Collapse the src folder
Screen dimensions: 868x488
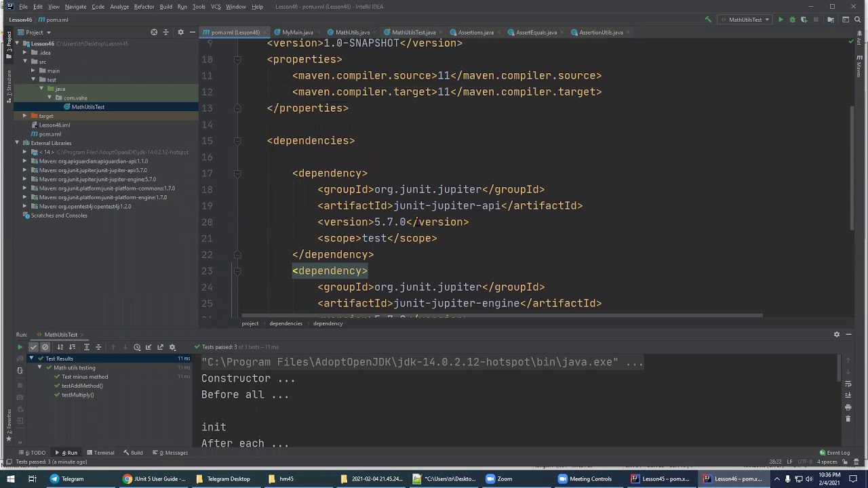(x=25, y=62)
